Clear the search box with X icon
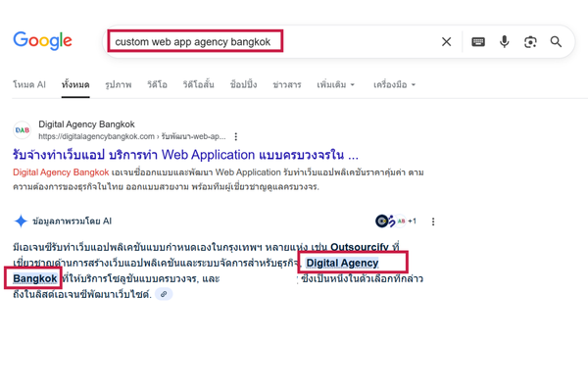Viewport: 588px width, 392px height. point(446,42)
